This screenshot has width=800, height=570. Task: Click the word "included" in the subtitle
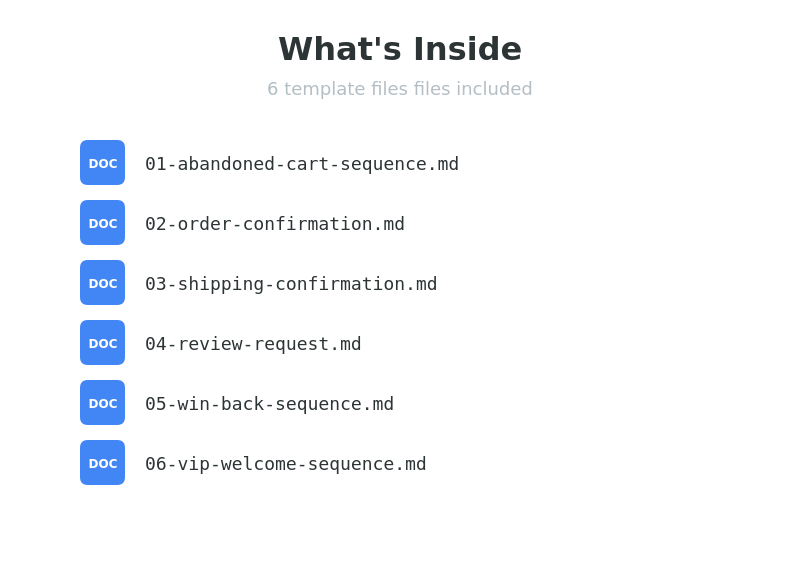(x=494, y=89)
